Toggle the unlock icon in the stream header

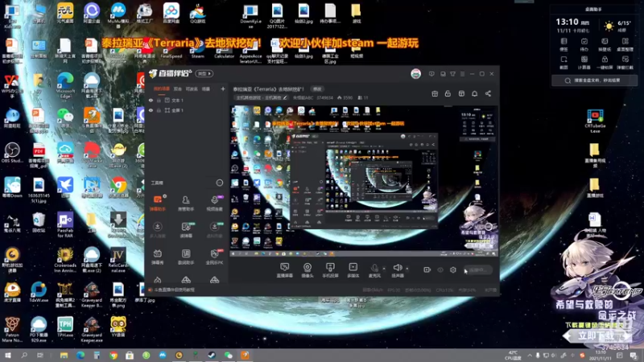coord(448,93)
